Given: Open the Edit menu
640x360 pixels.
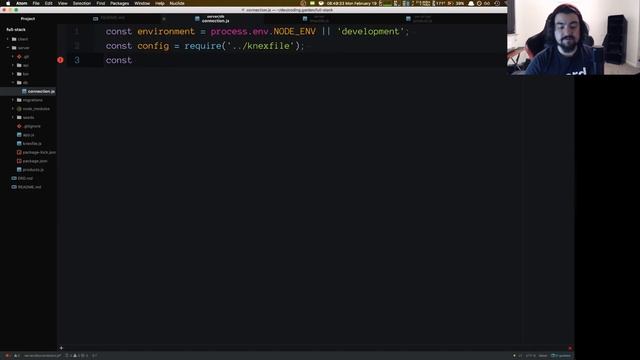Looking at the screenshot, I should [x=49, y=3].
